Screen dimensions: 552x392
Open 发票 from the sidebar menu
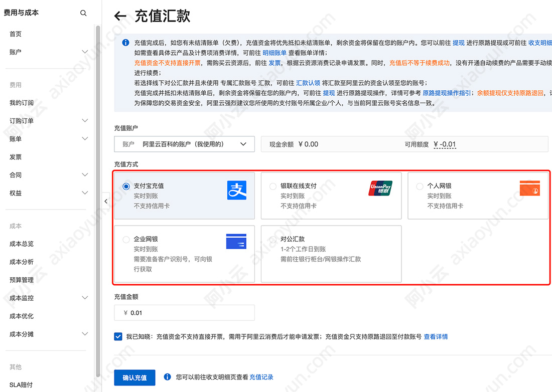coord(16,156)
